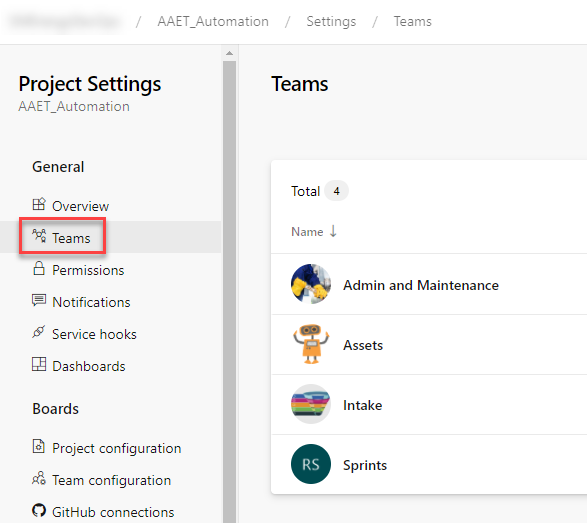Open Permissions settings
587x523 pixels.
(88, 270)
